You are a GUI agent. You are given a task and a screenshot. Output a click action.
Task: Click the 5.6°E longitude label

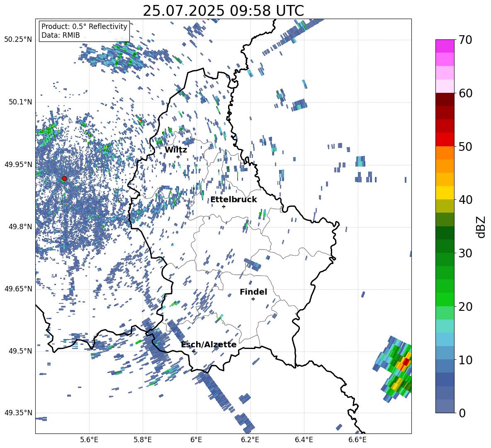[x=89, y=440]
